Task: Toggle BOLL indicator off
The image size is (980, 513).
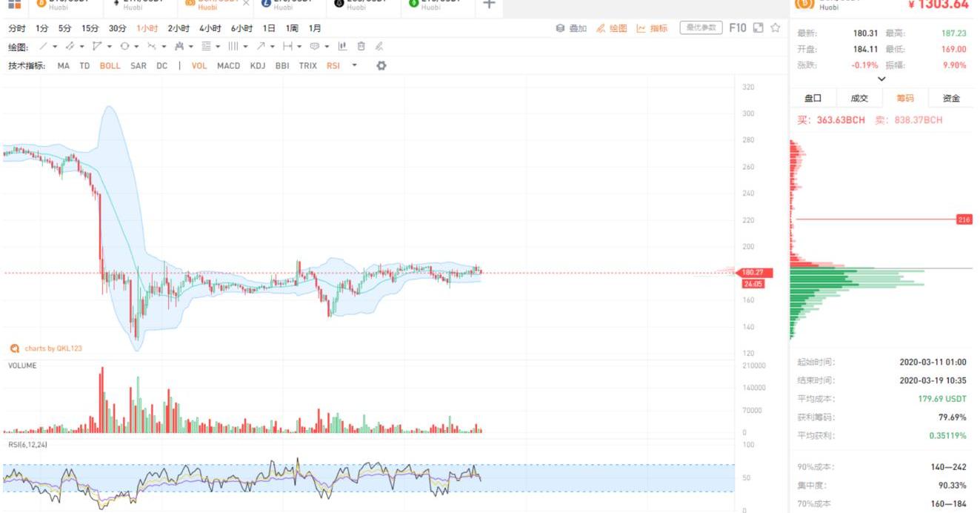Action: pos(110,65)
